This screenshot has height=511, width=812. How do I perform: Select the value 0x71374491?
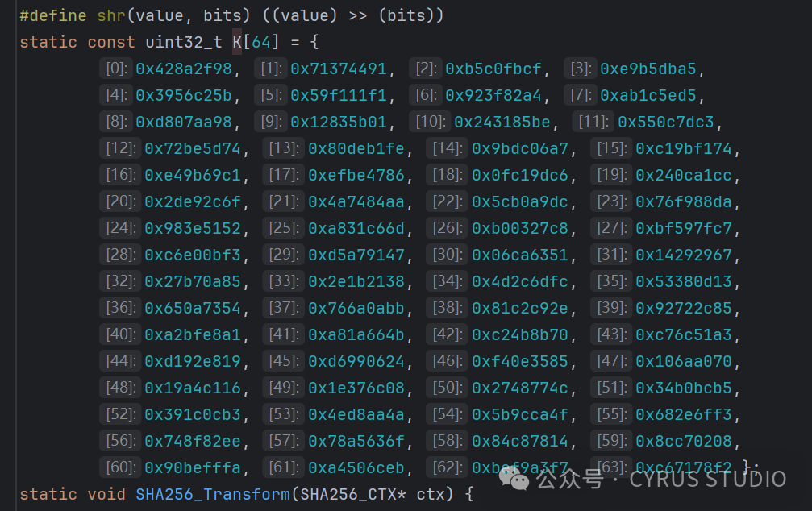[x=337, y=69]
